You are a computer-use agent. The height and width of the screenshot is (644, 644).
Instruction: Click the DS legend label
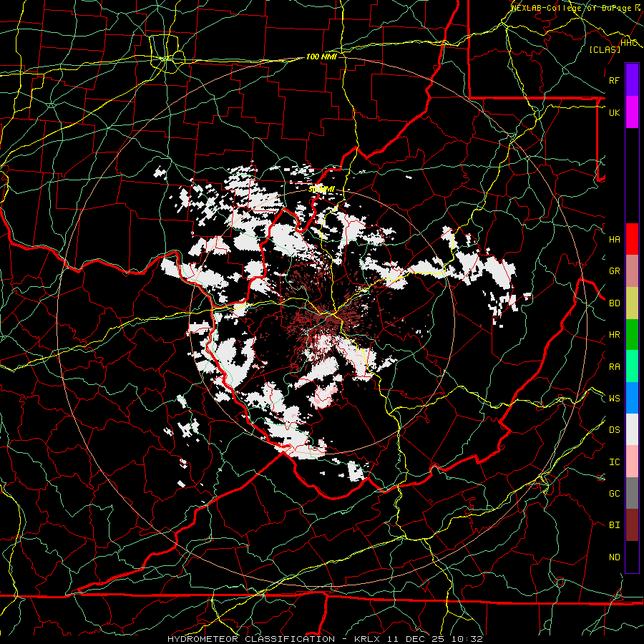tap(615, 430)
